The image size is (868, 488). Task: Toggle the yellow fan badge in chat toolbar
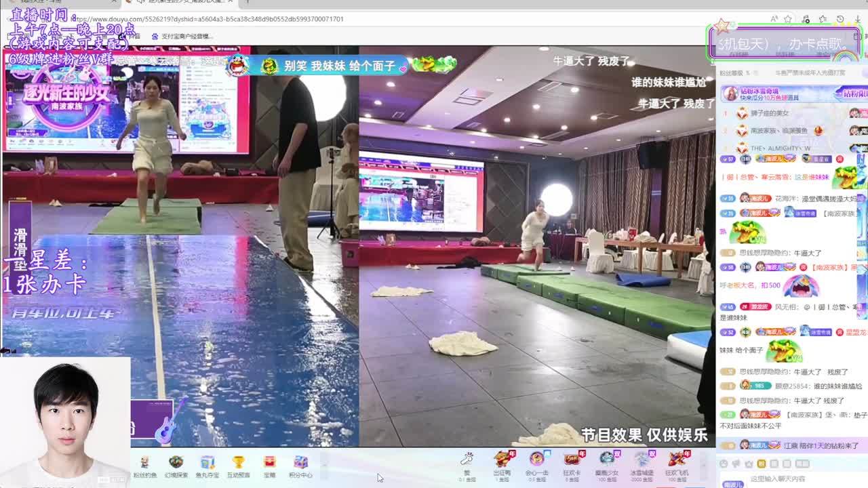[762, 464]
